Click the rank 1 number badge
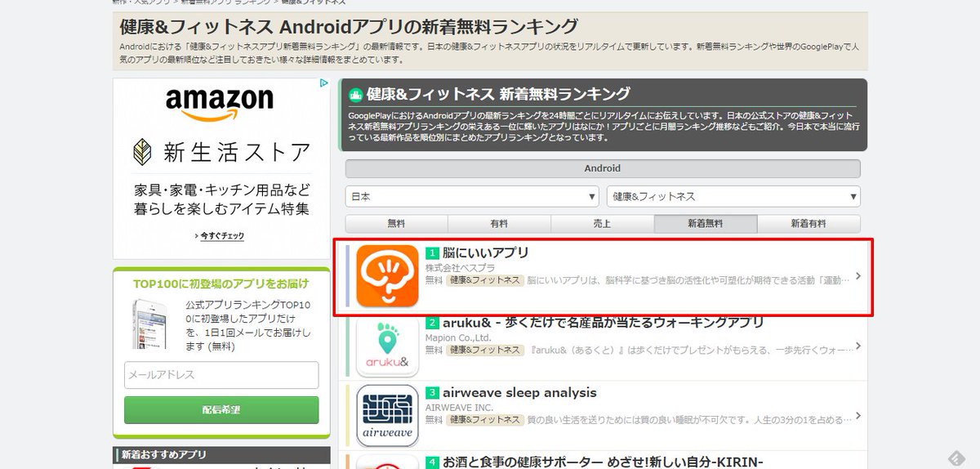 pyautogui.click(x=432, y=253)
